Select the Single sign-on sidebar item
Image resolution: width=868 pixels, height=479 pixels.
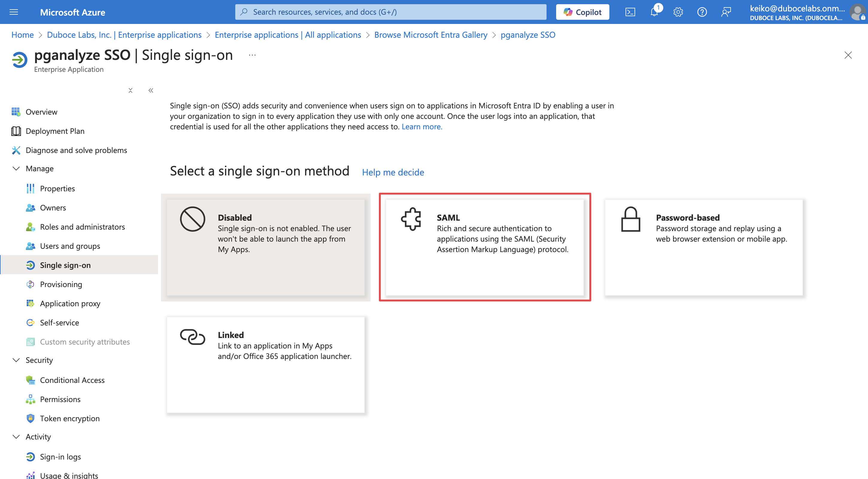coord(79,265)
